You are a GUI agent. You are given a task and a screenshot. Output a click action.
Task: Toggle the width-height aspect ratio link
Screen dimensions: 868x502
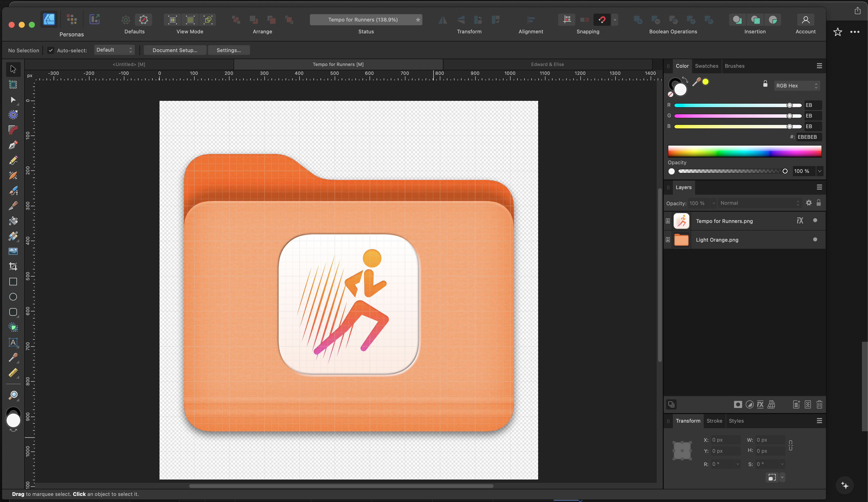pyautogui.click(x=790, y=445)
